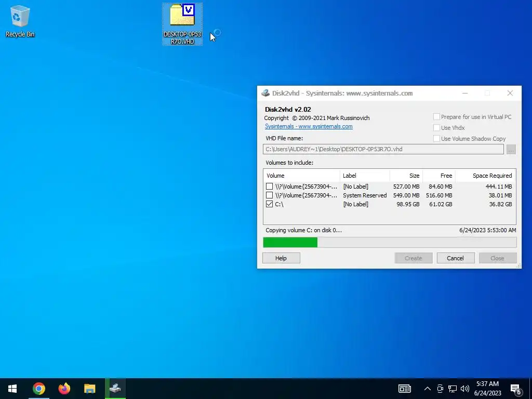Click the 527.00 MB size cell
The image size is (532, 399).
406,187
